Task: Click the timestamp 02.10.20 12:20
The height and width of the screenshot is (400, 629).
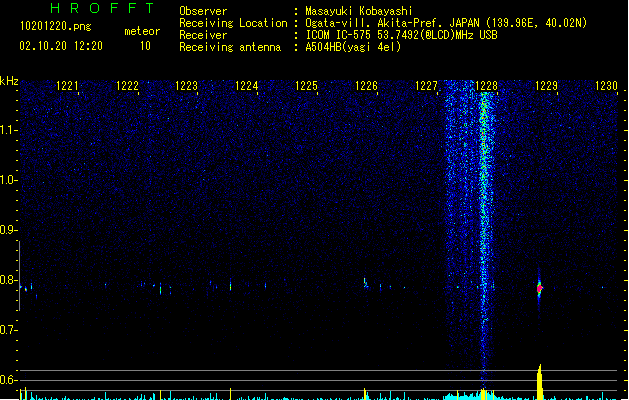Action: (x=61, y=46)
